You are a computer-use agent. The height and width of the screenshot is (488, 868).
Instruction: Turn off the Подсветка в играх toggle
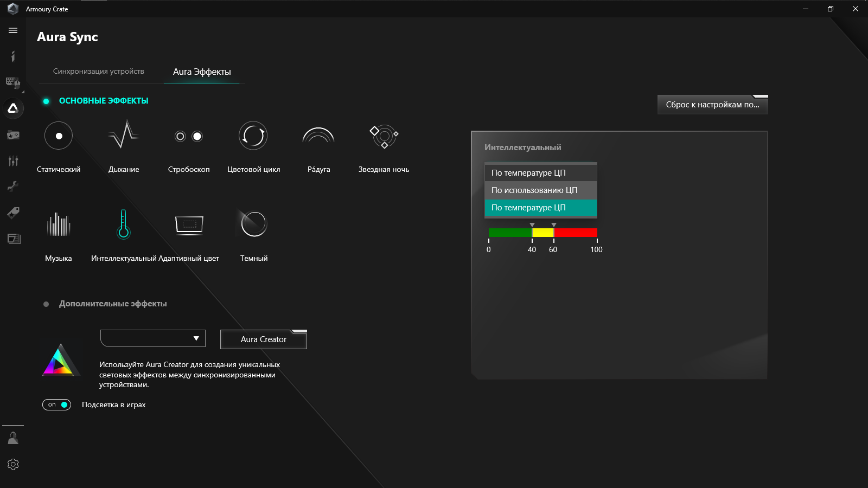tap(56, 404)
